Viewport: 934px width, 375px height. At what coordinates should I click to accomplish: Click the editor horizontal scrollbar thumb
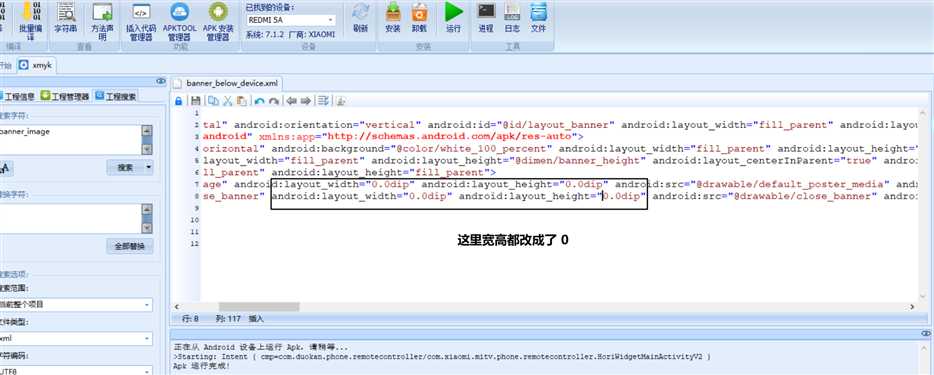pos(259,307)
